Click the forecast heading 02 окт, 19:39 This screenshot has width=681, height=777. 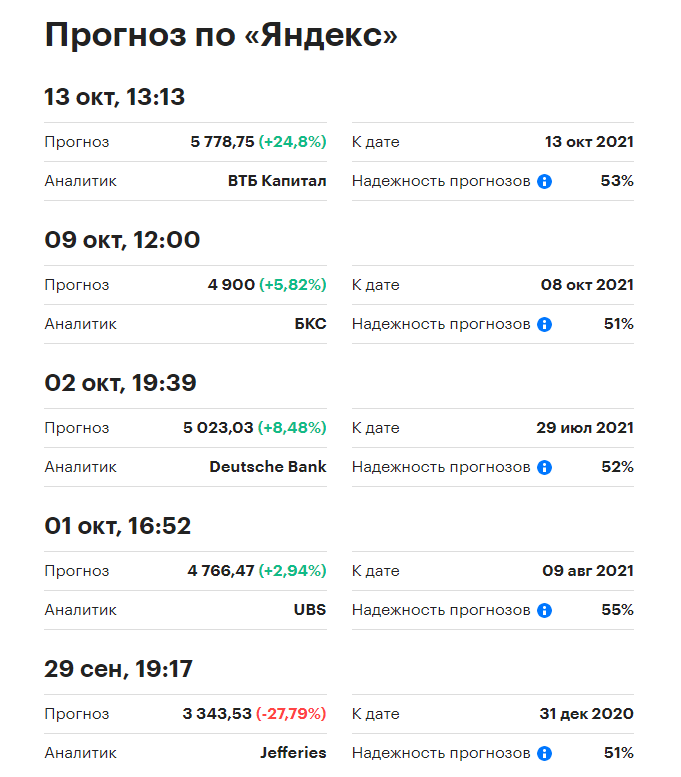point(120,383)
